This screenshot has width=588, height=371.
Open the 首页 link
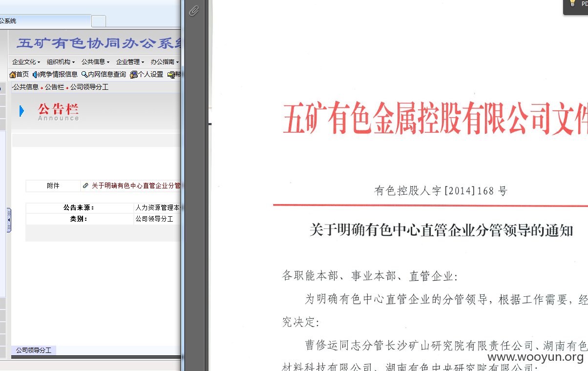22,75
